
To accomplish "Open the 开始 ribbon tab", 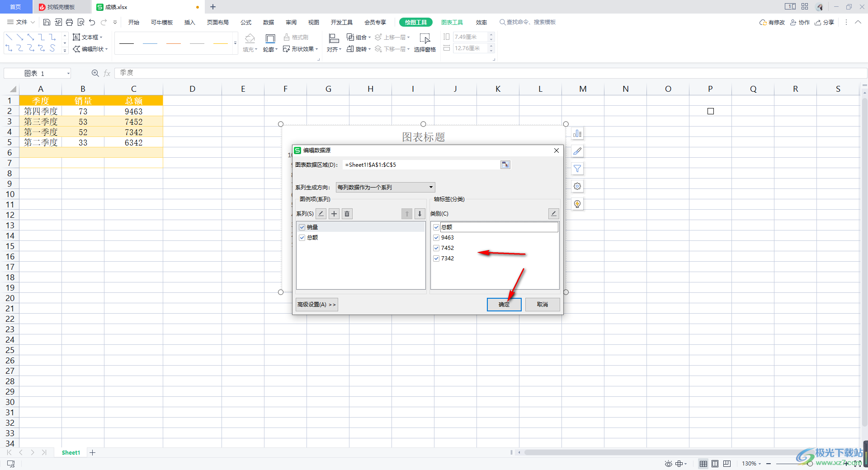I will 134,22.
